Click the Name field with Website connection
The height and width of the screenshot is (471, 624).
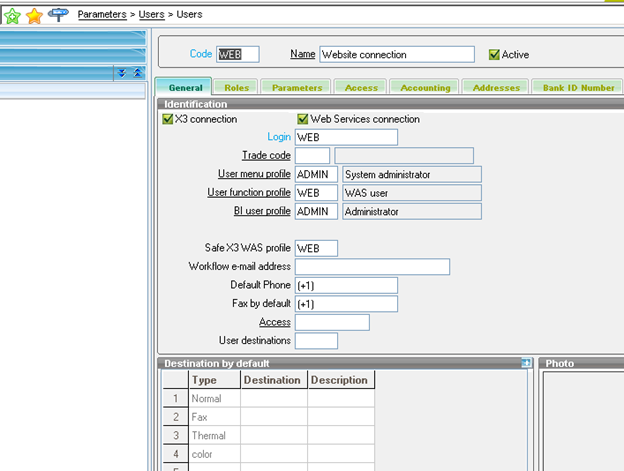click(397, 55)
